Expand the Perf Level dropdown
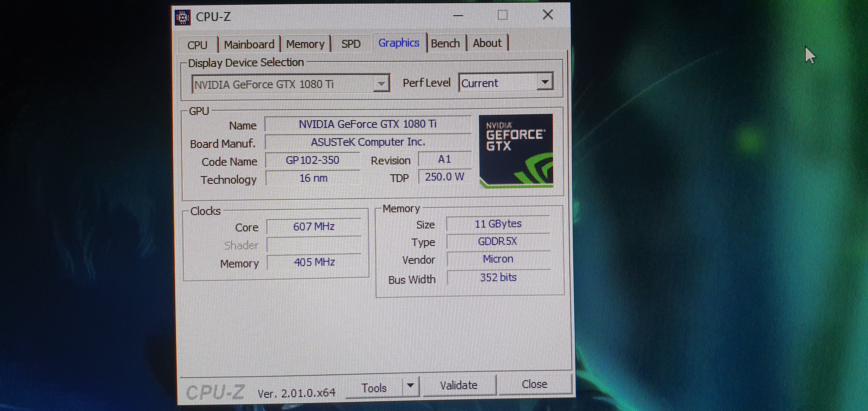This screenshot has height=411, width=868. 545,83
